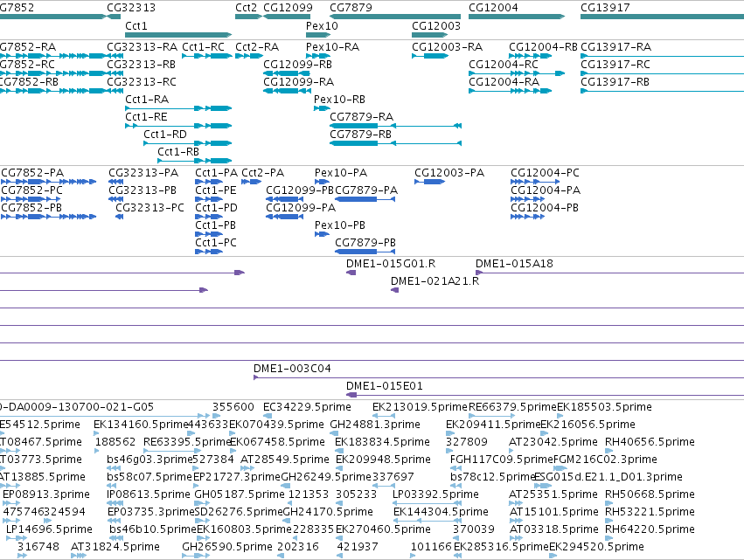Click transcript CG12003-RA
This screenshot has width=744, height=560.
pyautogui.click(x=430, y=56)
